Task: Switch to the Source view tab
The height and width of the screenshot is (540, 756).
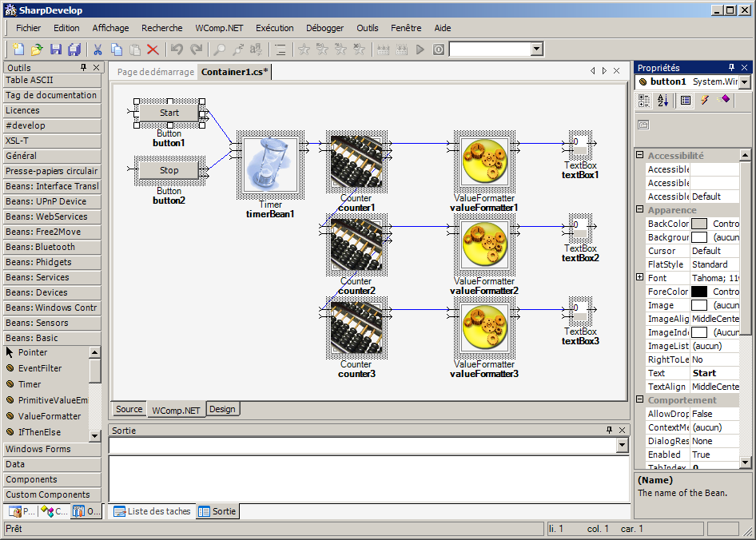Action: [129, 409]
